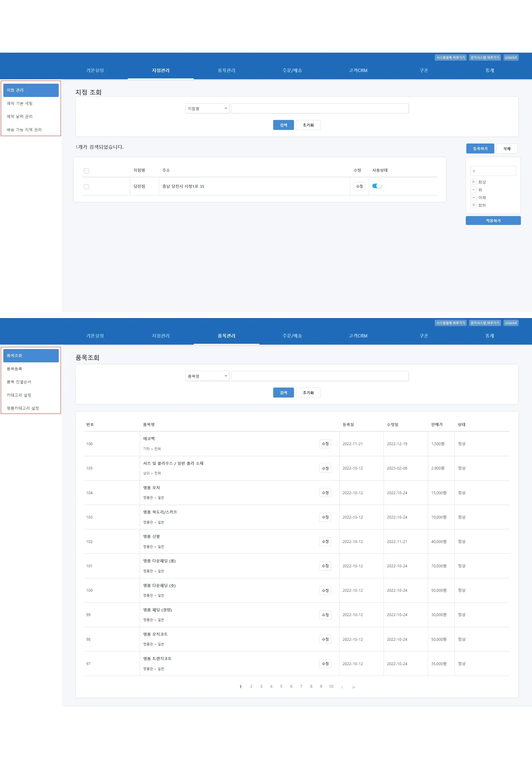This screenshot has height=779, width=532.
Task: Click LOGOUT on the 지점 조회 page
Action: pos(511,58)
